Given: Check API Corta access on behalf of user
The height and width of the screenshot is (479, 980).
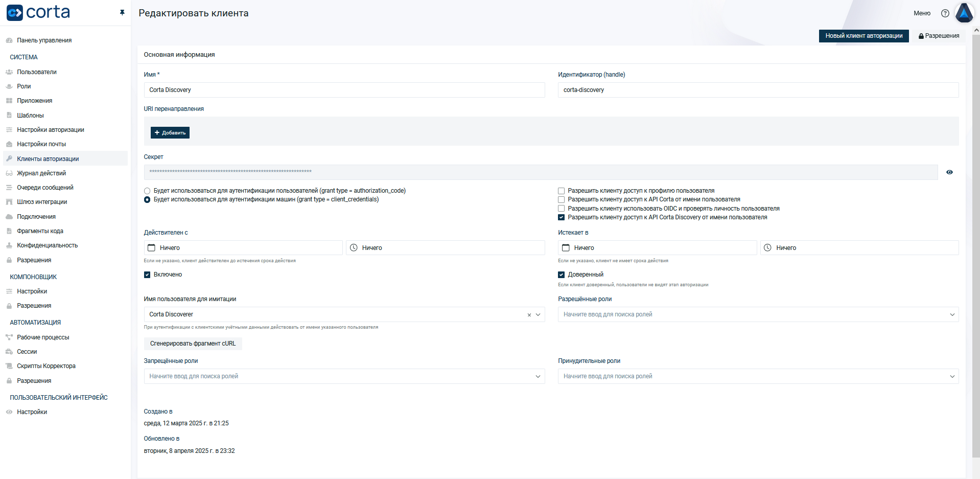Looking at the screenshot, I should [x=562, y=199].
